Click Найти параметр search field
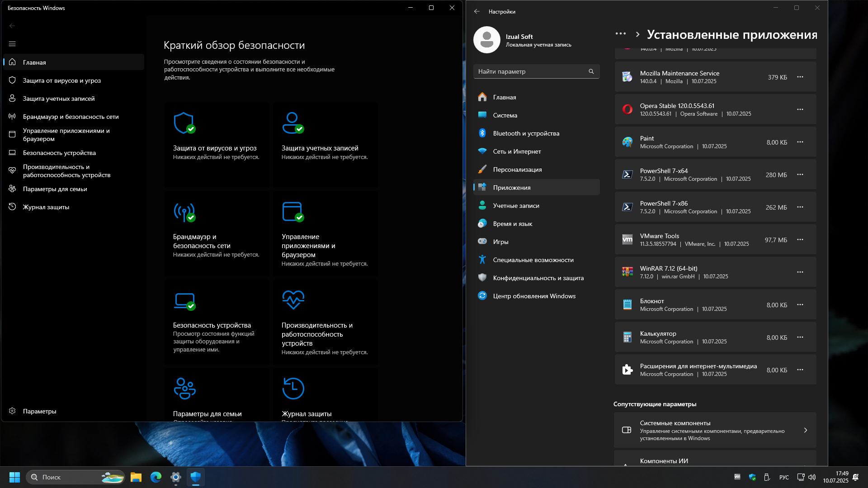This screenshot has width=868, height=488. coord(537,71)
